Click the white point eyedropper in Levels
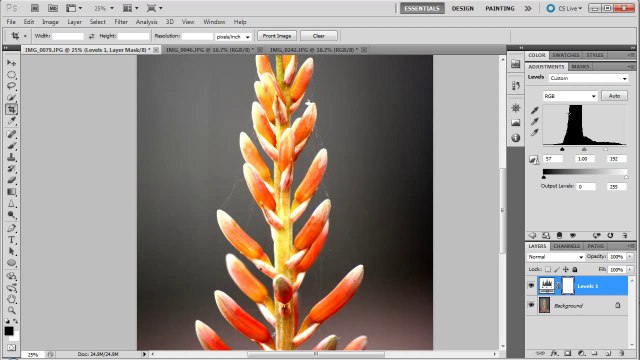This screenshot has width=640, height=360. pos(535,132)
